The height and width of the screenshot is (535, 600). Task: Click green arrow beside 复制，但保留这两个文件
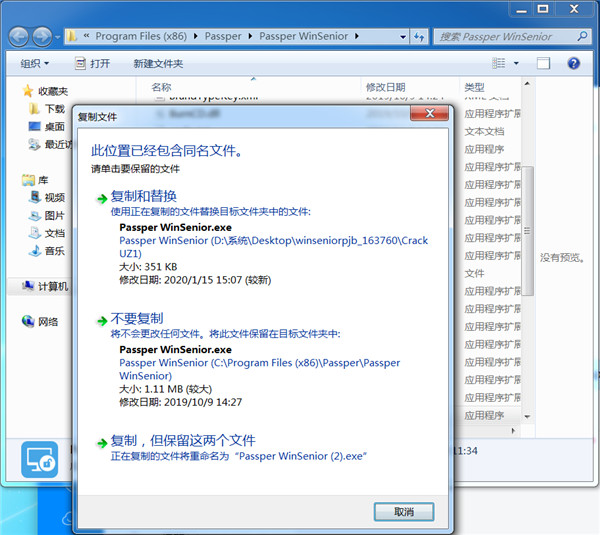click(102, 443)
